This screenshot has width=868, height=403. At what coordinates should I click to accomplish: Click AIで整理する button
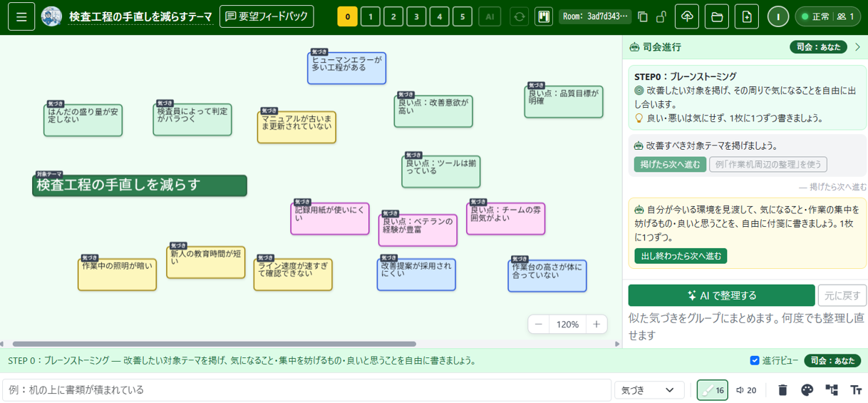click(721, 295)
